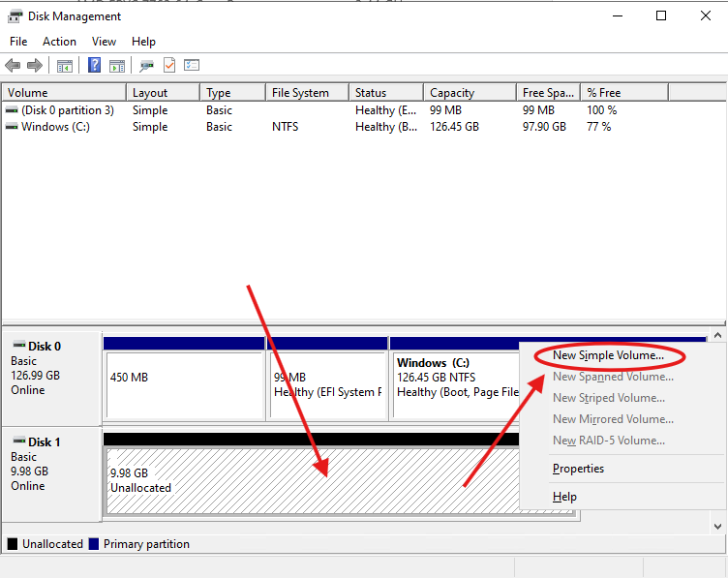Screen dimensions: 728x578
Task: Click Show/Hide Action Pane toolbar icon
Action: pyautogui.click(x=117, y=66)
